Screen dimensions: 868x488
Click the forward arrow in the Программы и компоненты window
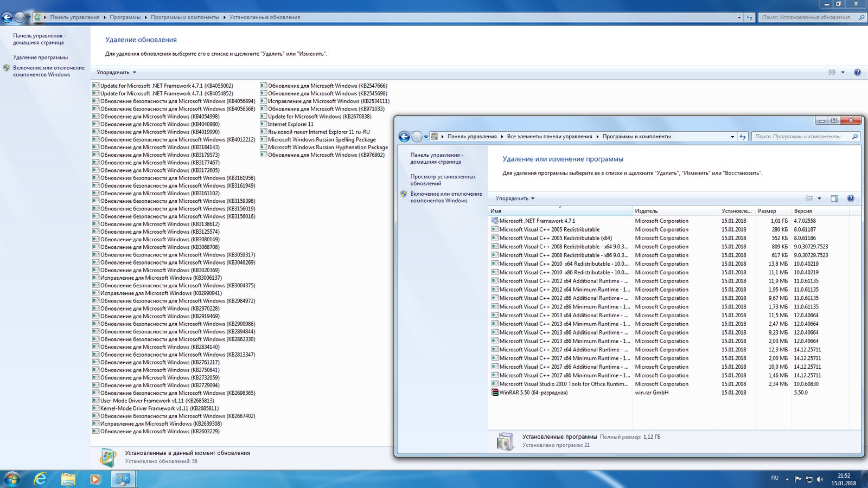(x=417, y=137)
